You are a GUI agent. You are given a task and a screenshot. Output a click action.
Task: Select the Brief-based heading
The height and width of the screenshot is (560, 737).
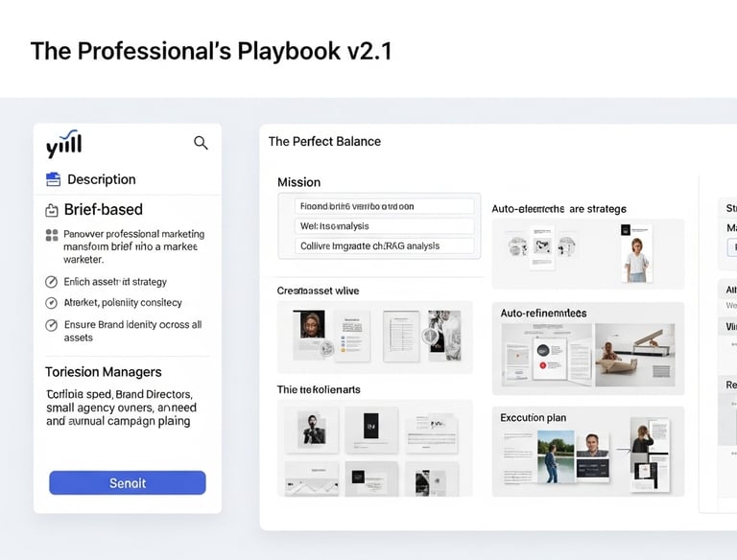click(x=103, y=210)
